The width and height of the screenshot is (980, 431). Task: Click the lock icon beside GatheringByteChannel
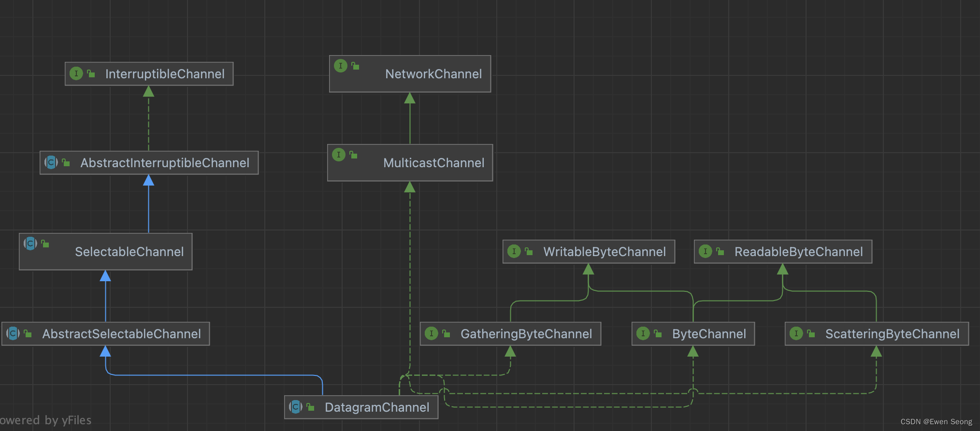pyautogui.click(x=446, y=333)
